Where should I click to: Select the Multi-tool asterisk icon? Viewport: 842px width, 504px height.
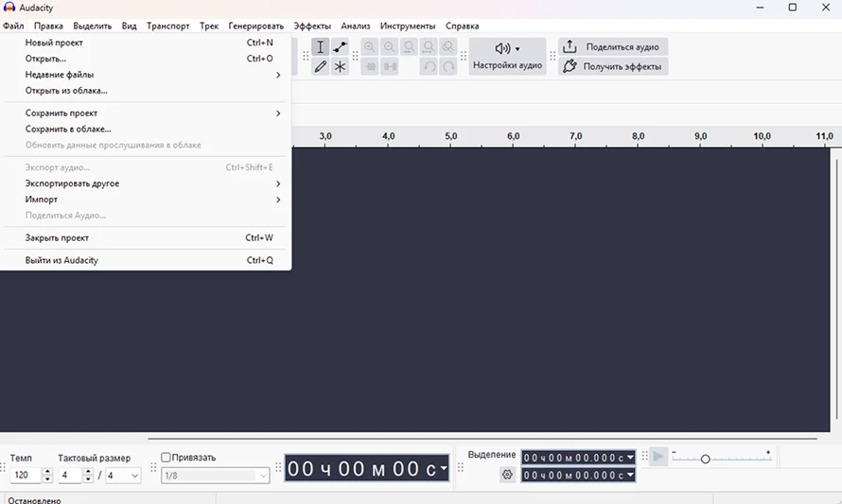(341, 67)
